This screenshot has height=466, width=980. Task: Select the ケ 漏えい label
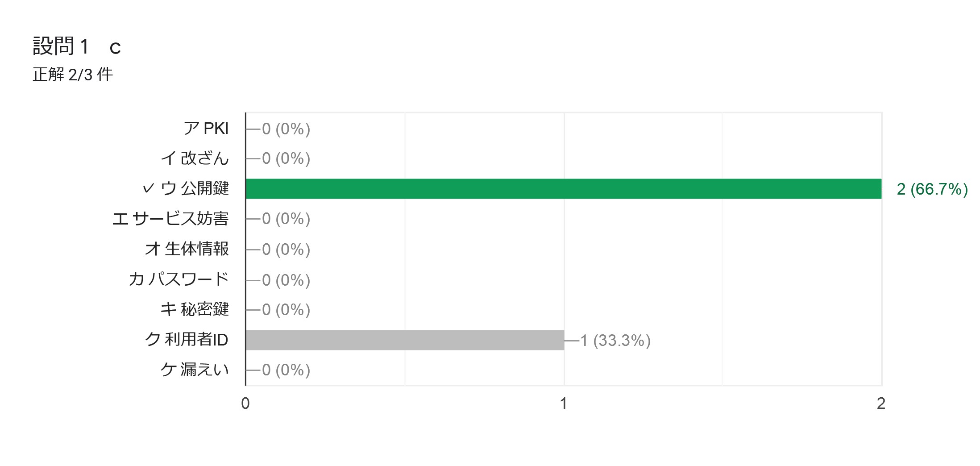195,370
